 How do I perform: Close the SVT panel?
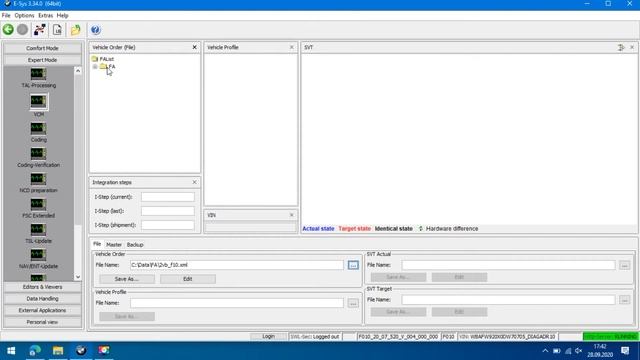(632, 47)
